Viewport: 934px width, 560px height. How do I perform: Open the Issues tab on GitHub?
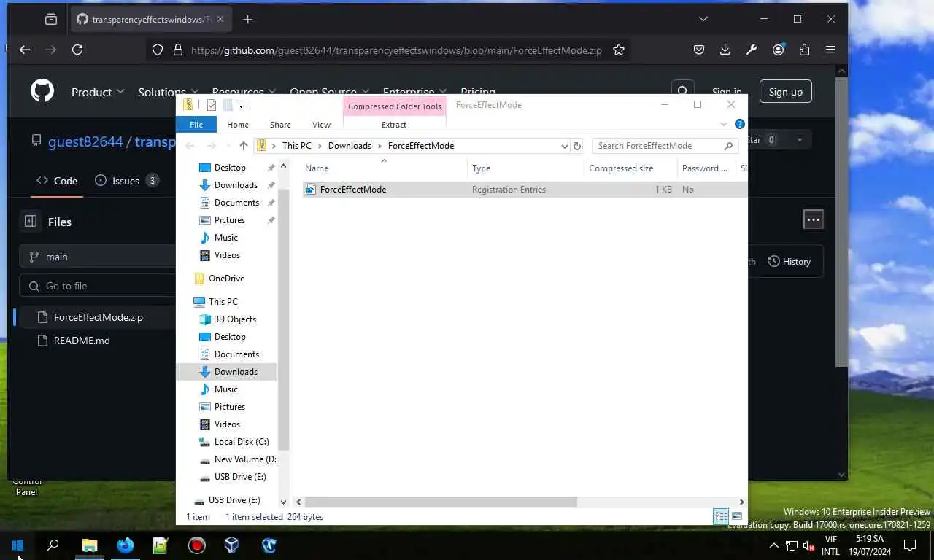pyautogui.click(x=126, y=181)
